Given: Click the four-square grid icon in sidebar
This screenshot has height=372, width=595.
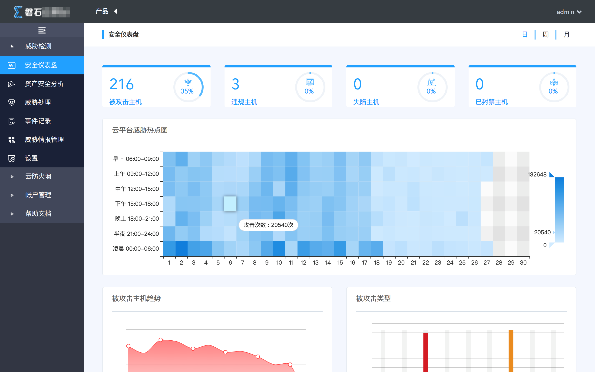Looking at the screenshot, I should pyautogui.click(x=12, y=140).
